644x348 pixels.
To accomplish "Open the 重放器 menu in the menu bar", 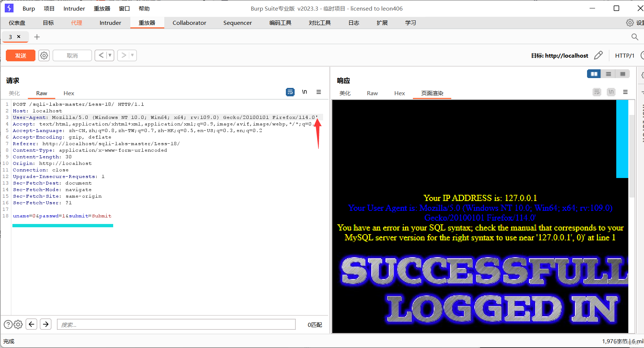I will [102, 8].
